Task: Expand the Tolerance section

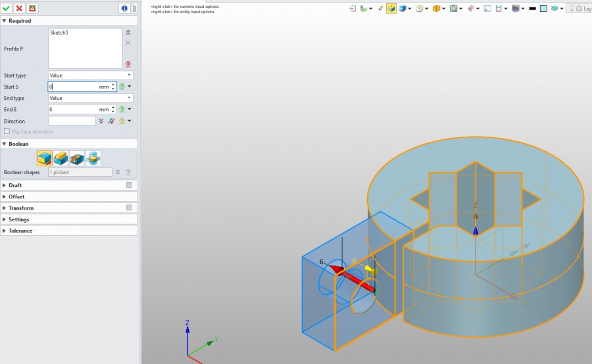Action: pos(4,231)
